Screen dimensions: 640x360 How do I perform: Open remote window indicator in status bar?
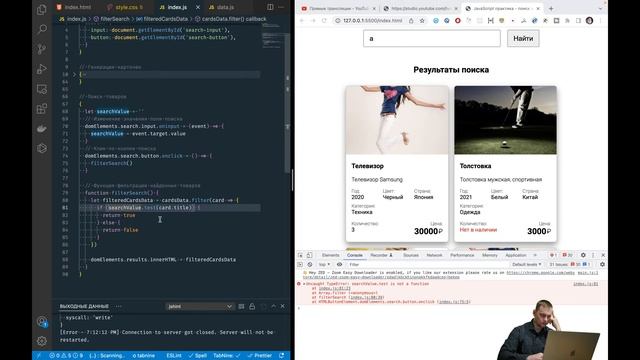point(38,356)
